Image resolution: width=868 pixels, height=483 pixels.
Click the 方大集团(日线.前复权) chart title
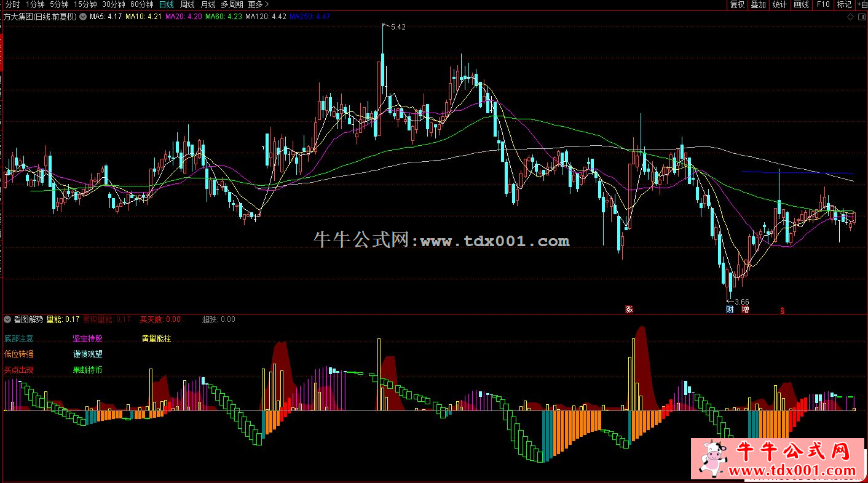point(40,17)
